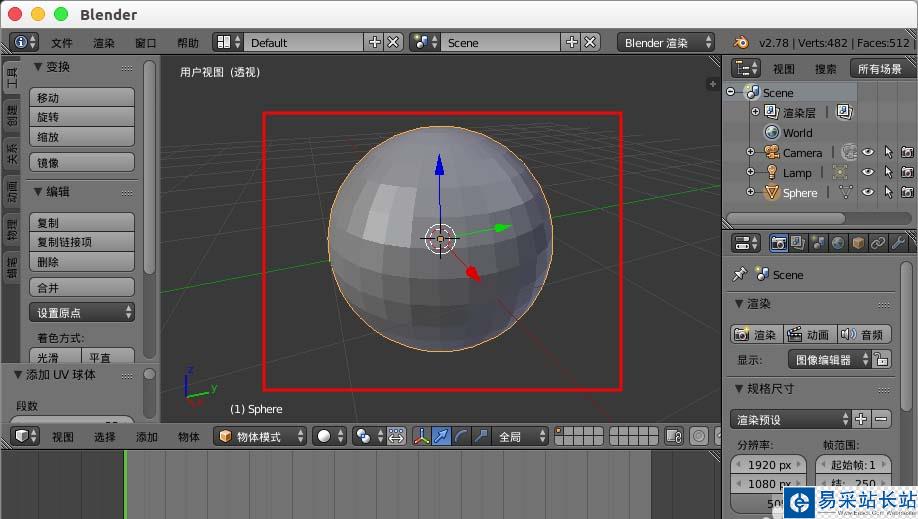Open the Scene properties tab
The height and width of the screenshot is (519, 918).
[x=818, y=243]
